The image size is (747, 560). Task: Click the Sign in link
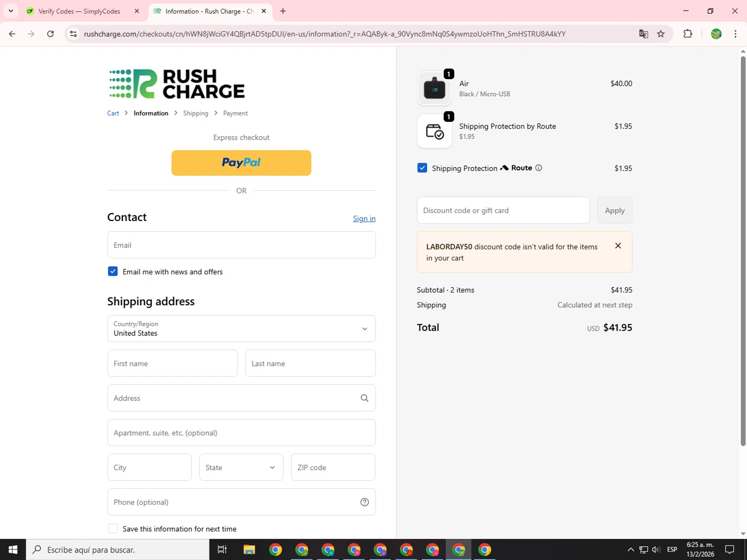tap(364, 219)
